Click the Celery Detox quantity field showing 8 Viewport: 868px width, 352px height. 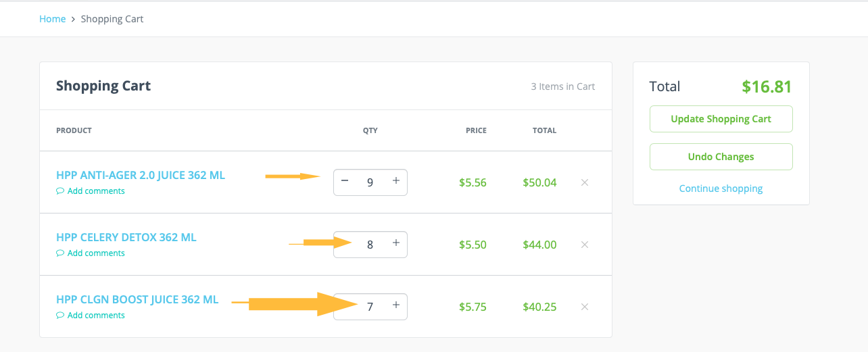(370, 245)
